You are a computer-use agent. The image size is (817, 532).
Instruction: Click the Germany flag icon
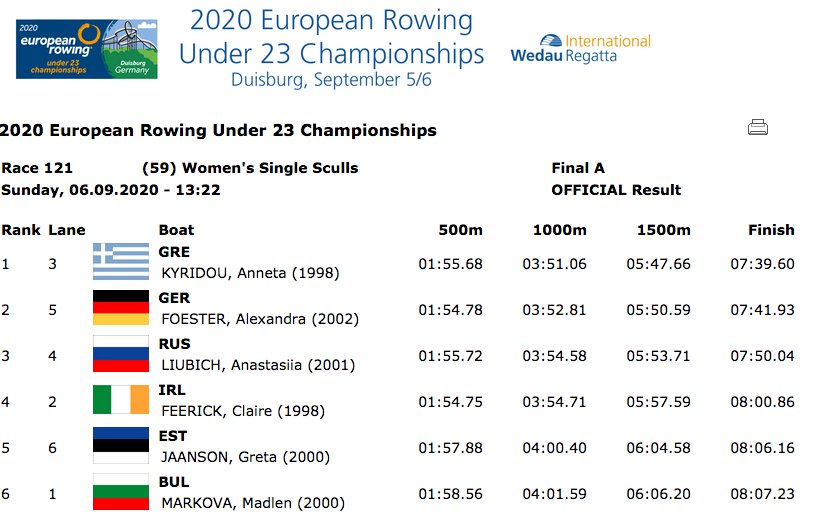tap(120, 307)
